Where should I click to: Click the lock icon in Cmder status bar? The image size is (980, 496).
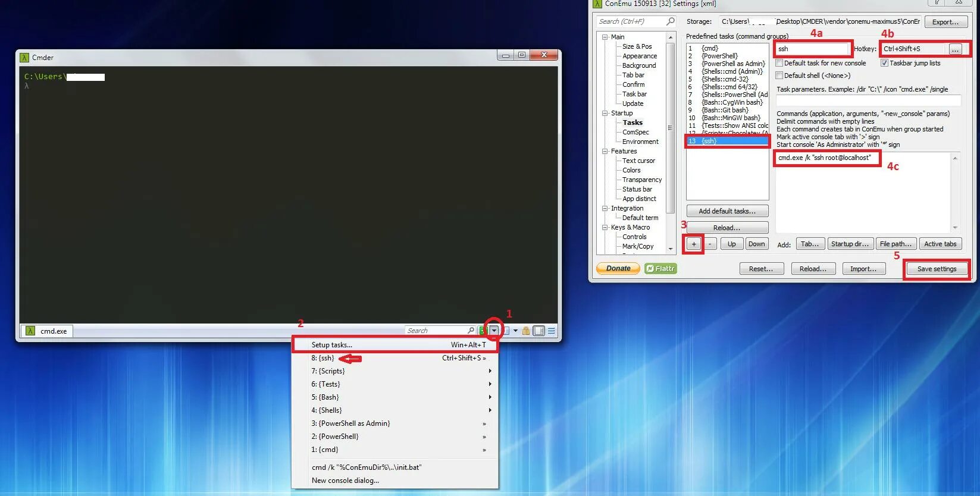(525, 331)
